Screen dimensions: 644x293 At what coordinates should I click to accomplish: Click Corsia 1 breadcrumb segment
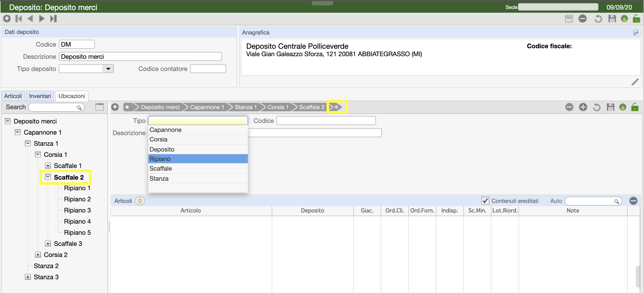[x=278, y=107]
